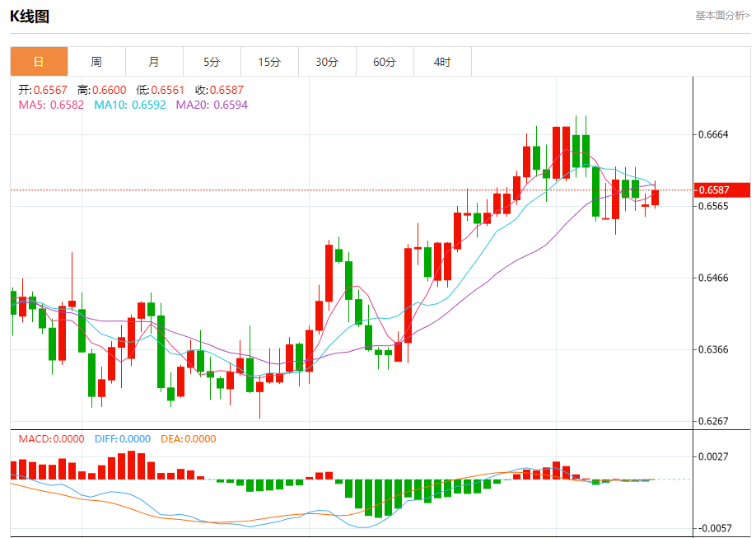756x538 pixels.
Task: Click the MA10: 0.6592 indicator label
Action: (130, 105)
